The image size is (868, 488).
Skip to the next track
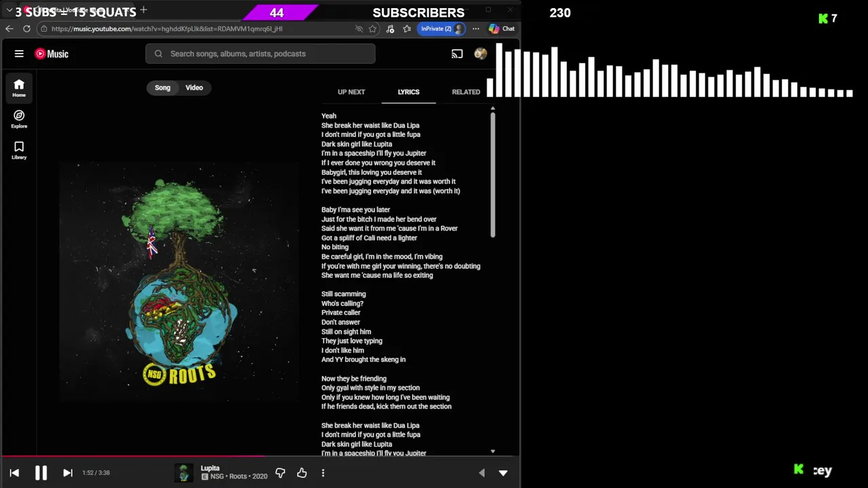tap(68, 473)
